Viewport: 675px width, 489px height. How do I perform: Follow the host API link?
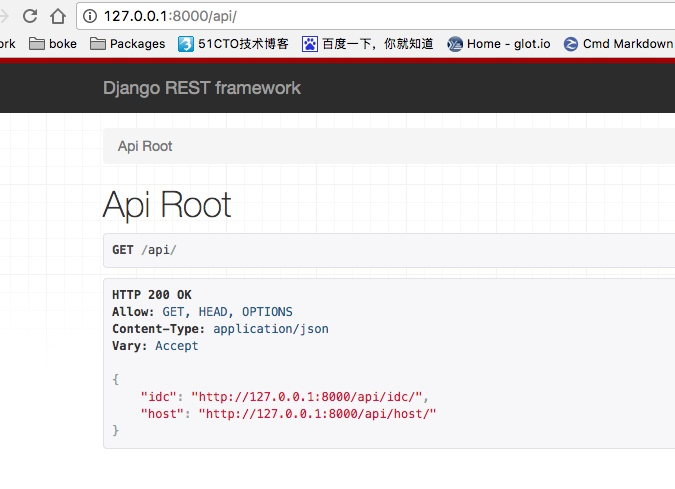coord(317,414)
